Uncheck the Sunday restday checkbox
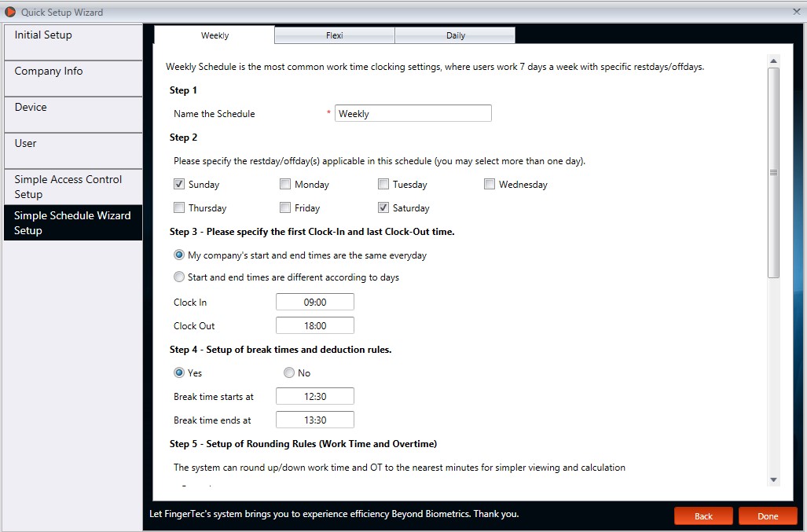 tap(179, 184)
